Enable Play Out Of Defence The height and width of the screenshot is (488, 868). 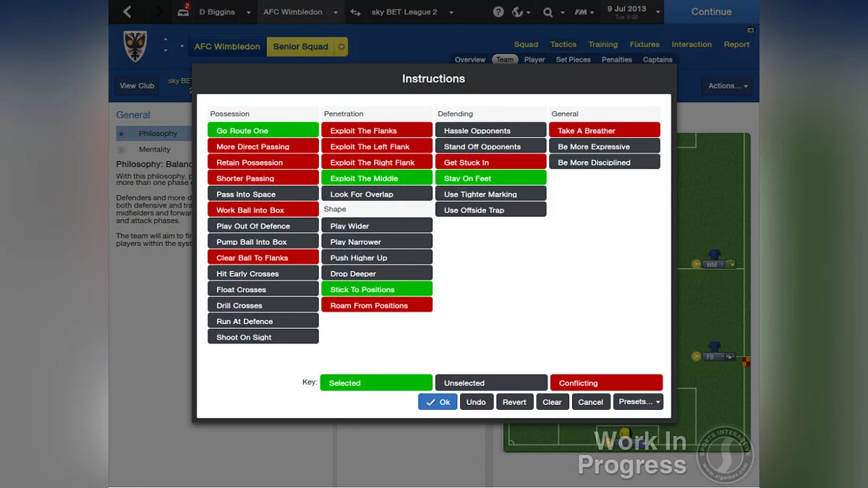pyautogui.click(x=263, y=226)
